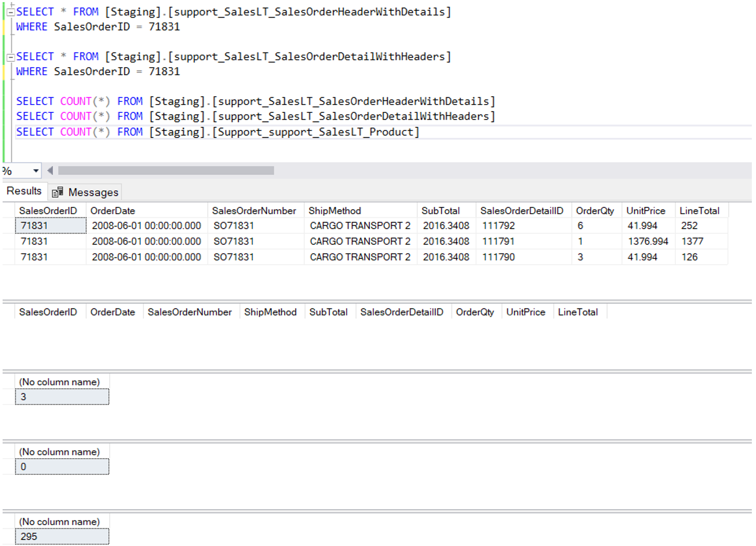Select the count result cell showing 0
The width and height of the screenshot is (756, 546).
pos(62,467)
